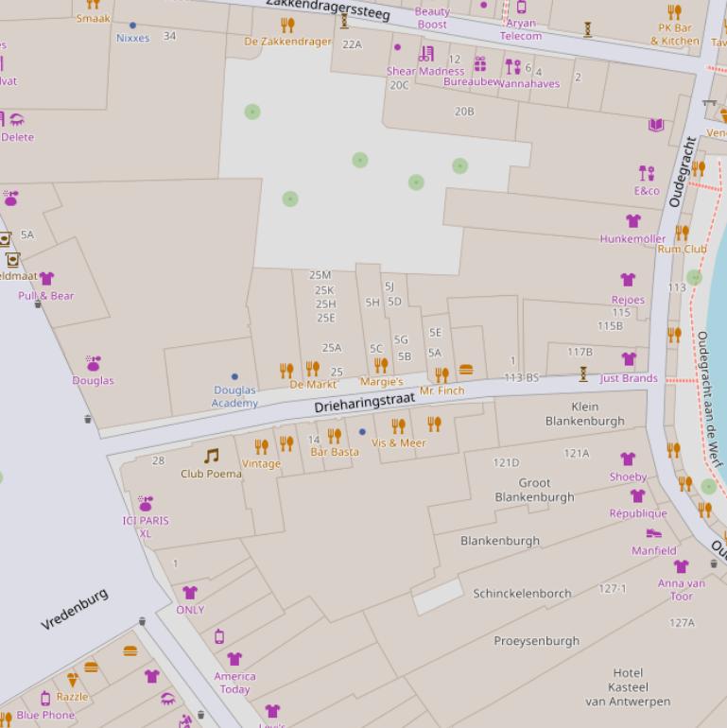Viewport: 727px width, 728px height.
Task: Click the Just Brands shirt icon
Action: tap(629, 359)
